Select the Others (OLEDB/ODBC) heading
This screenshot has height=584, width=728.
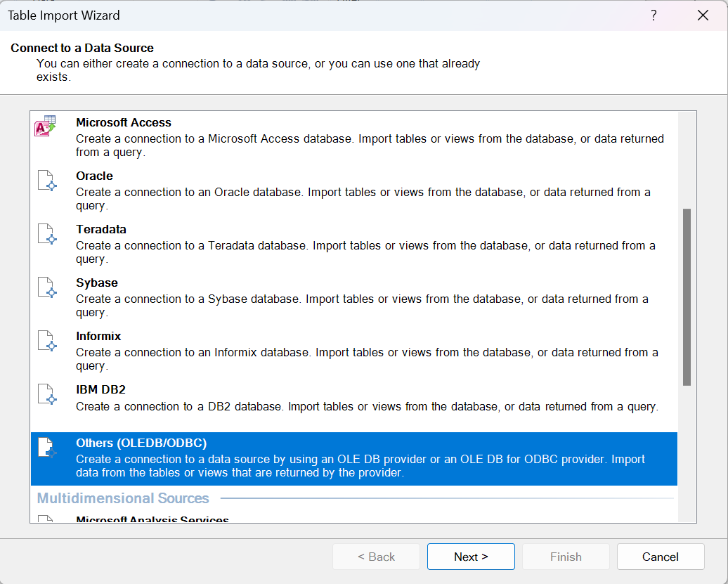[141, 443]
